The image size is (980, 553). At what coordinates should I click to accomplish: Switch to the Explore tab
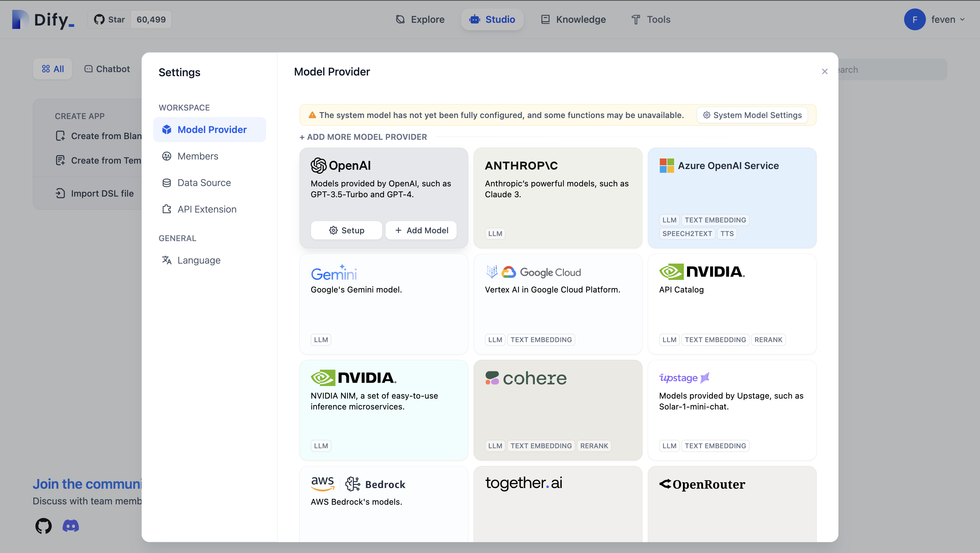click(420, 19)
